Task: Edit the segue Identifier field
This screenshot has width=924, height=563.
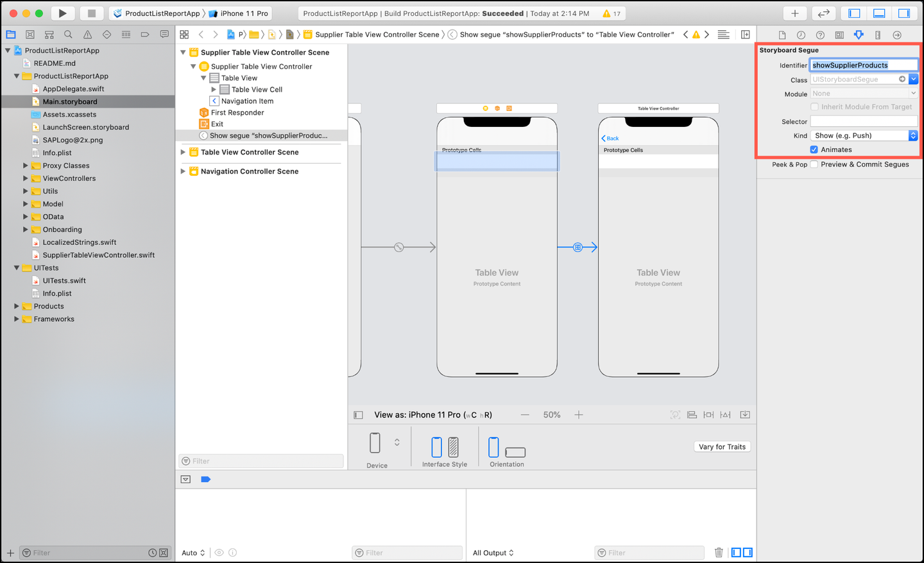Action: click(x=864, y=65)
